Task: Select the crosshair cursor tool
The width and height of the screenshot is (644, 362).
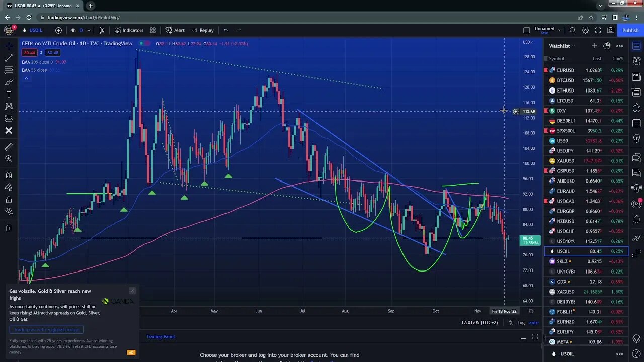Action: (x=9, y=46)
